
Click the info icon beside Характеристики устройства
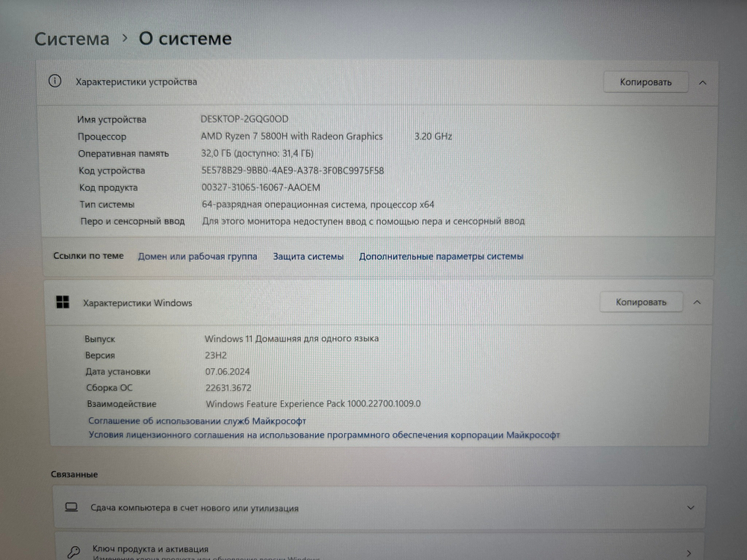click(x=53, y=82)
